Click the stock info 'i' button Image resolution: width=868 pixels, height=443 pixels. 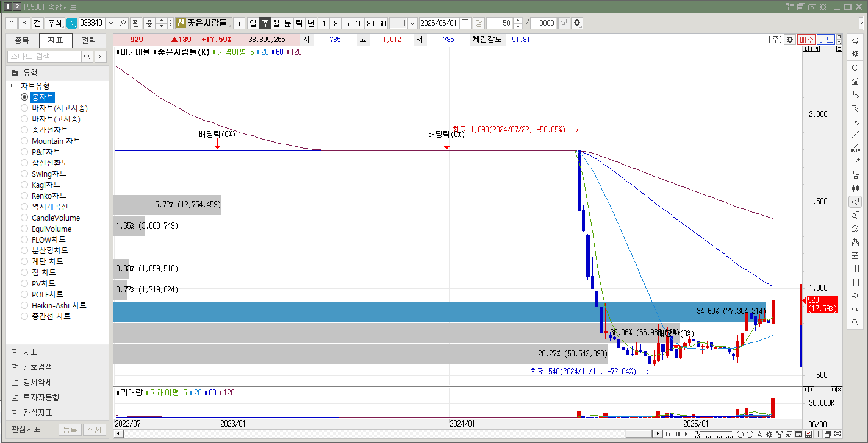pyautogui.click(x=239, y=23)
